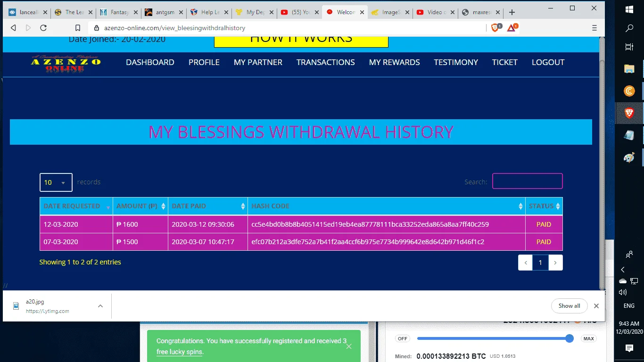Click PAID status in 12-03-2020 row
The height and width of the screenshot is (362, 644).
[x=544, y=224]
